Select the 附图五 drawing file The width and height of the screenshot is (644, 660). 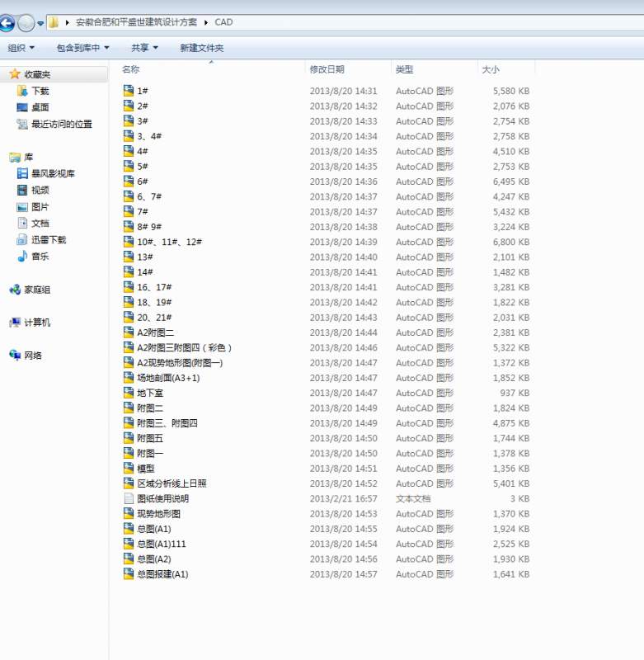point(150,438)
